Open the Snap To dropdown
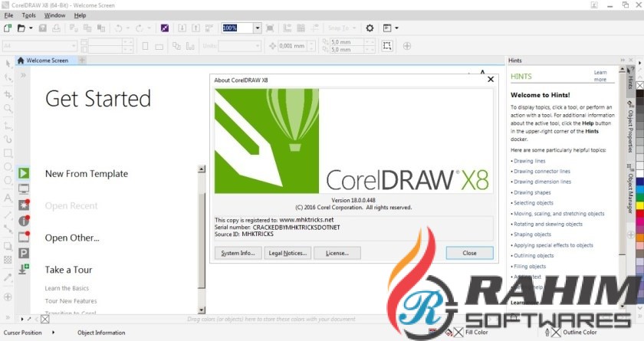The height and width of the screenshot is (341, 644). [342, 28]
